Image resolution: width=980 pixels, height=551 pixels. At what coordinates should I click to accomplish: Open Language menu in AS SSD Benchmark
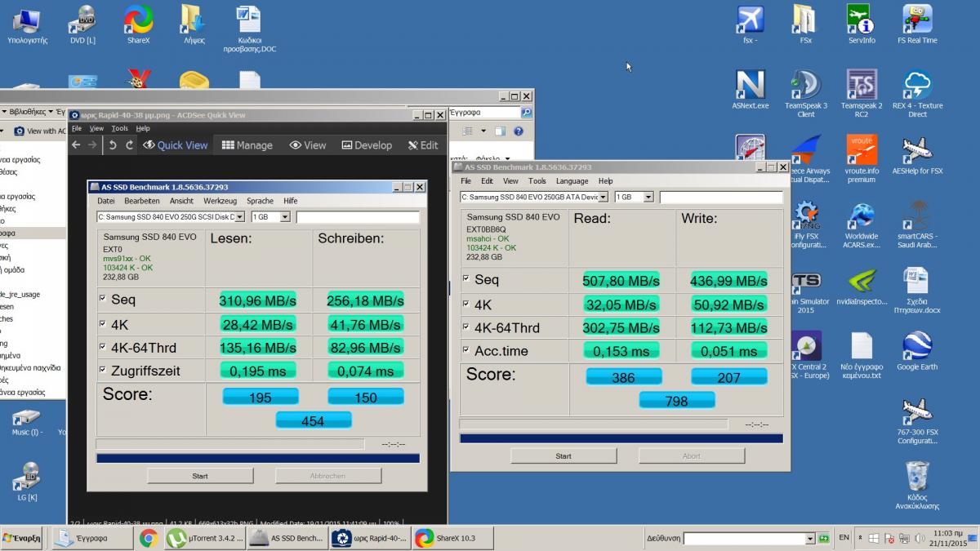(x=572, y=181)
